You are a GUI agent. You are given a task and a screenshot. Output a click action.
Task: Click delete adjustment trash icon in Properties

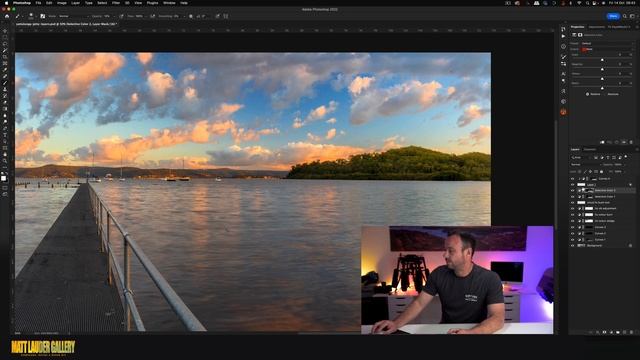(631, 142)
